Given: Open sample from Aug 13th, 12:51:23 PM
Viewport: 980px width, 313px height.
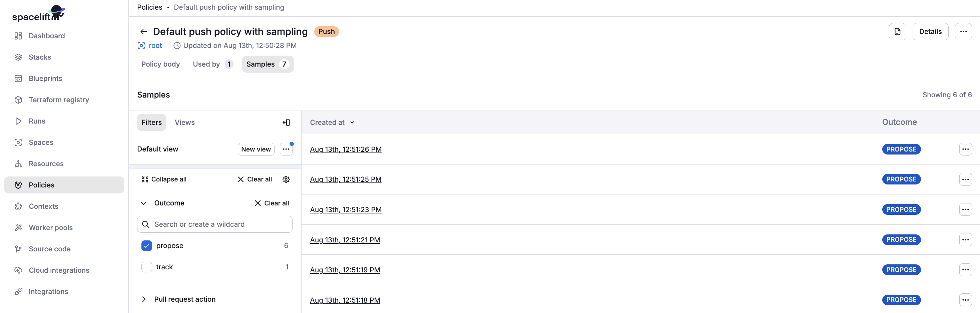Looking at the screenshot, I should click(x=346, y=210).
